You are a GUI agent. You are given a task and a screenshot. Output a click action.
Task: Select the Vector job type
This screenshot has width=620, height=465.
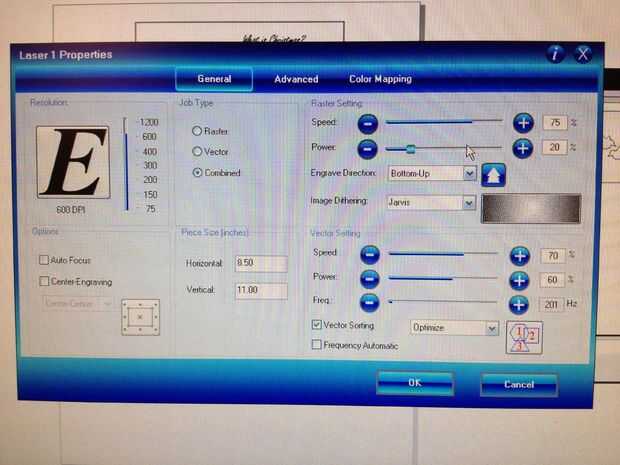[x=210, y=151]
